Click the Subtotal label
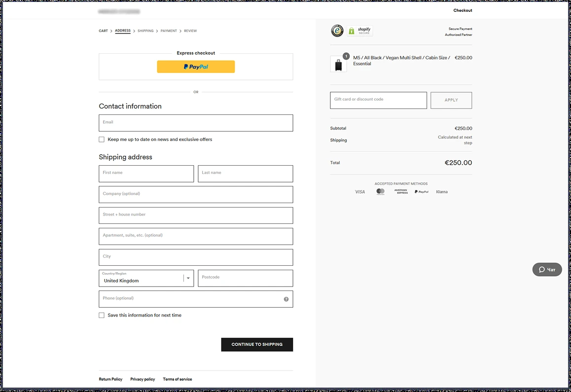 338,128
